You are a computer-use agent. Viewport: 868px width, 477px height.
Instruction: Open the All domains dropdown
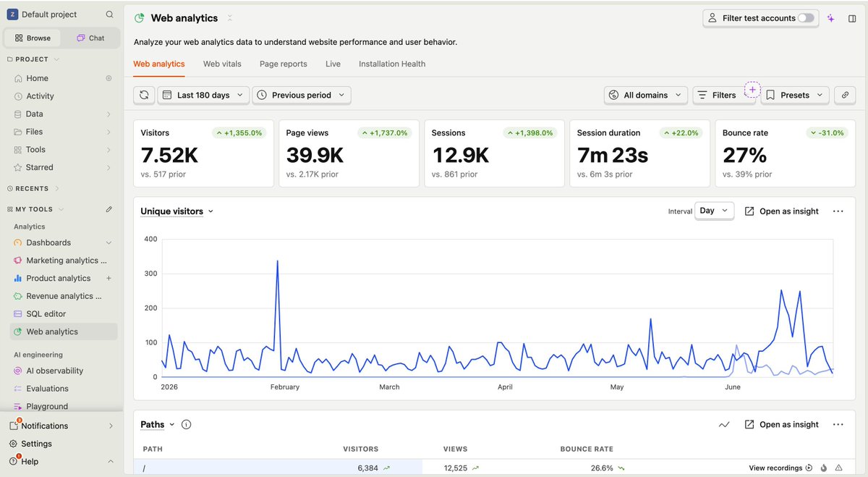click(646, 95)
